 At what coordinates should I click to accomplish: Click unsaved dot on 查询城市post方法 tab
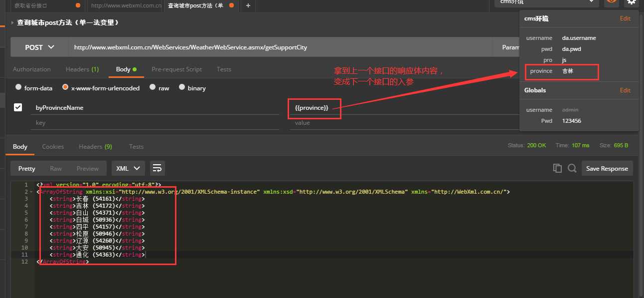[x=231, y=5]
